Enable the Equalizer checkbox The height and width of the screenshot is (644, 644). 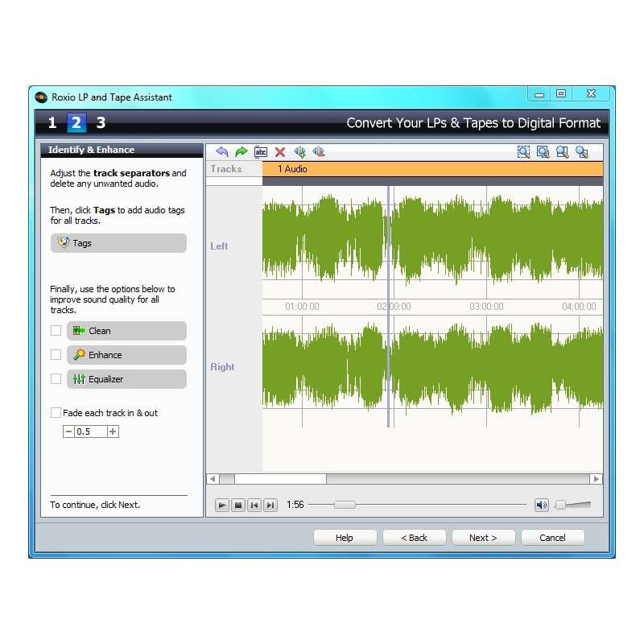tap(56, 378)
